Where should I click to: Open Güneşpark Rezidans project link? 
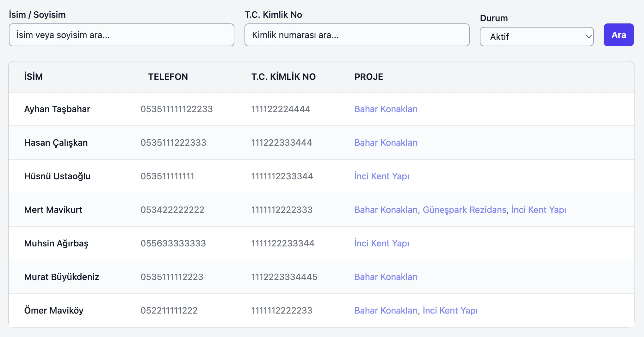pos(465,210)
